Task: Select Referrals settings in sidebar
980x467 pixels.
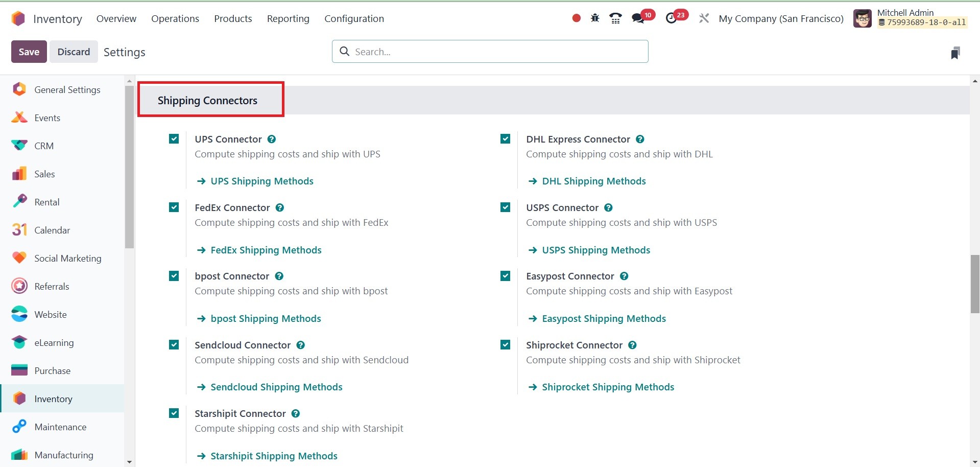Action: (62, 286)
